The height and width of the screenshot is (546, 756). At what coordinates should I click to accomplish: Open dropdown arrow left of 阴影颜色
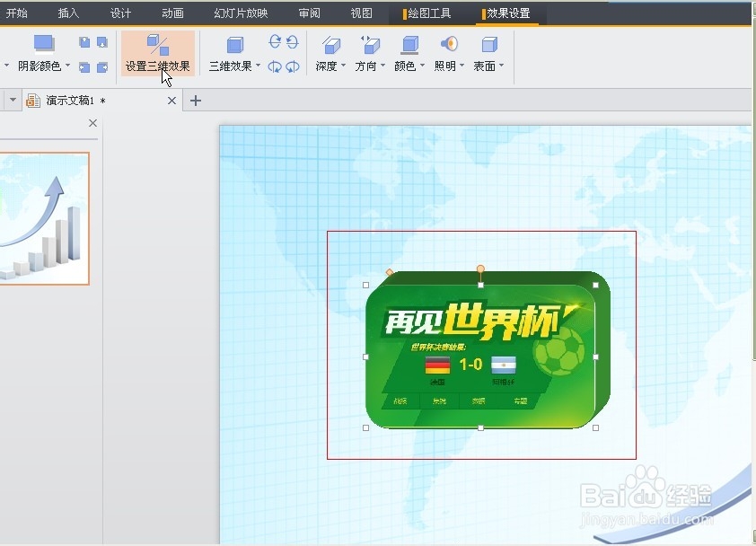click(6, 66)
